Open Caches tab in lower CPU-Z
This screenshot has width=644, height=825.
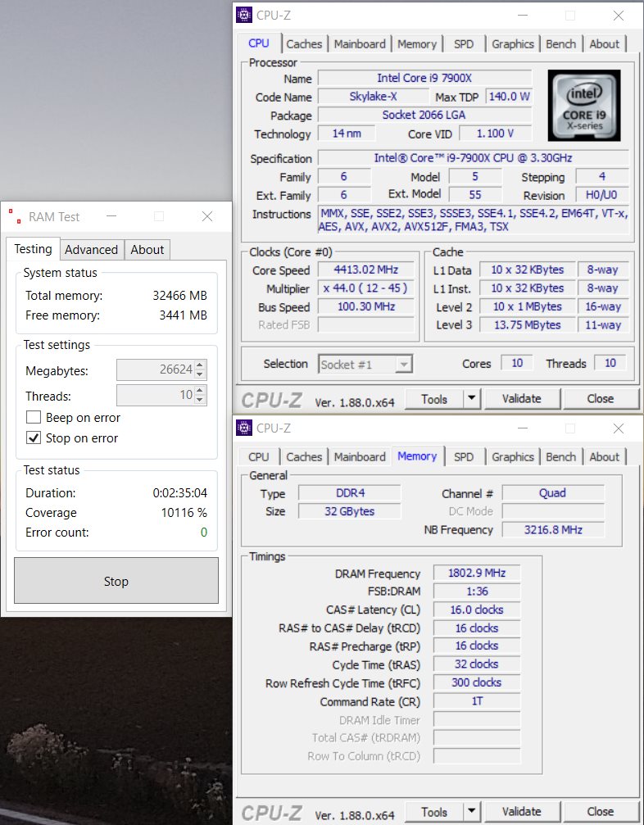(x=304, y=456)
